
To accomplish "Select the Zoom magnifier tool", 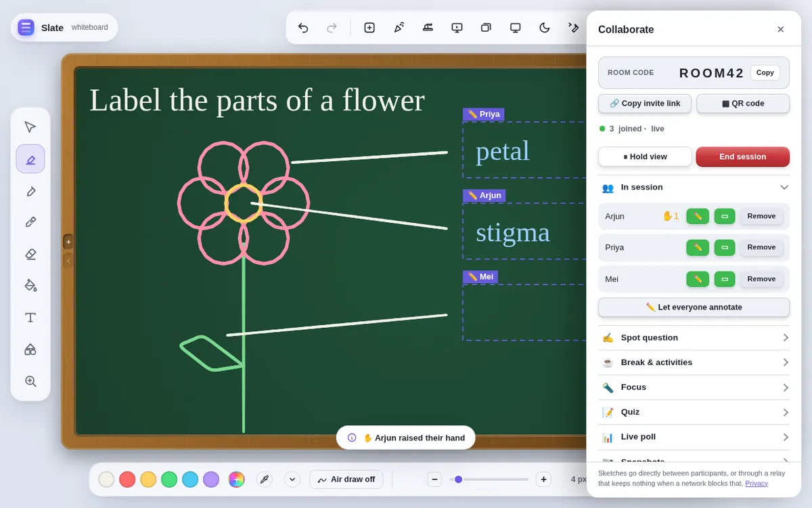I will (30, 381).
